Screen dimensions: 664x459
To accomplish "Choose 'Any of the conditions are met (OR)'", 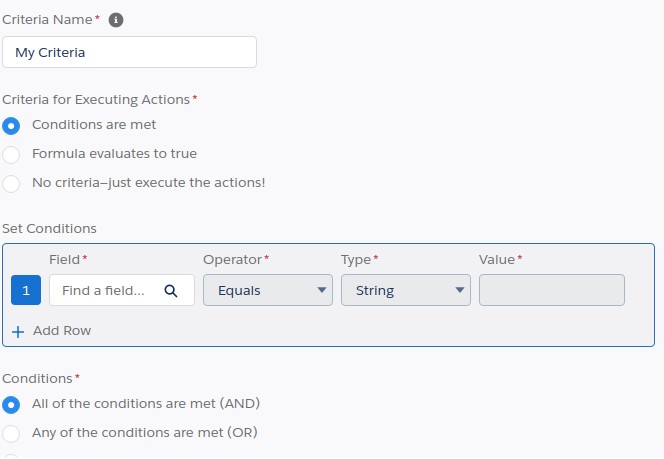I will coord(11,433).
